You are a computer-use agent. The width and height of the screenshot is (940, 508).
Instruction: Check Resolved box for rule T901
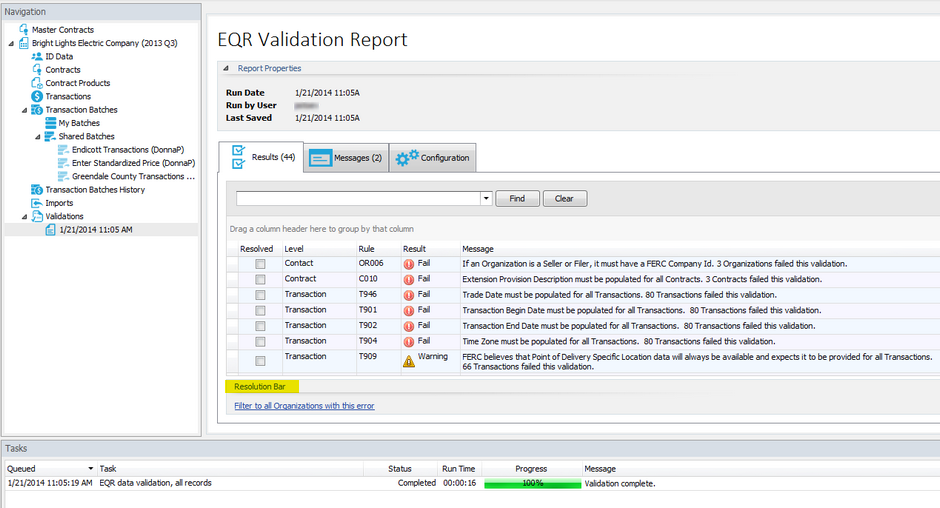tap(260, 311)
